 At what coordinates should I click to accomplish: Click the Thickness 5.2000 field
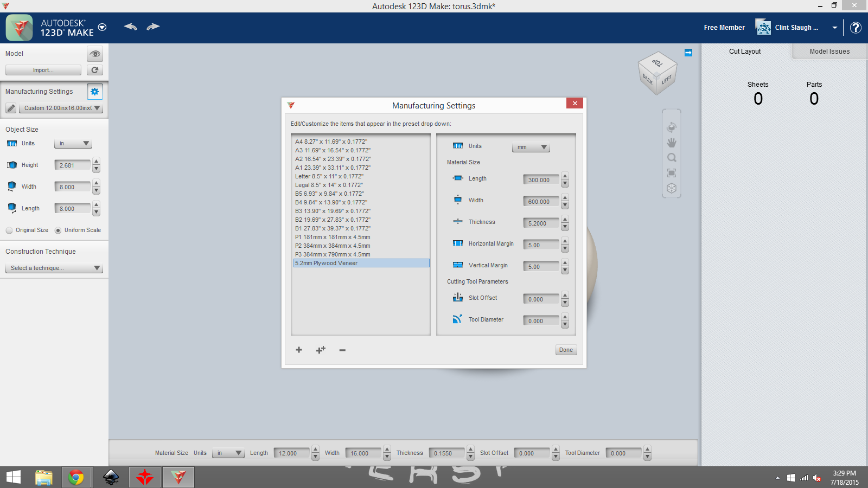pyautogui.click(x=541, y=223)
